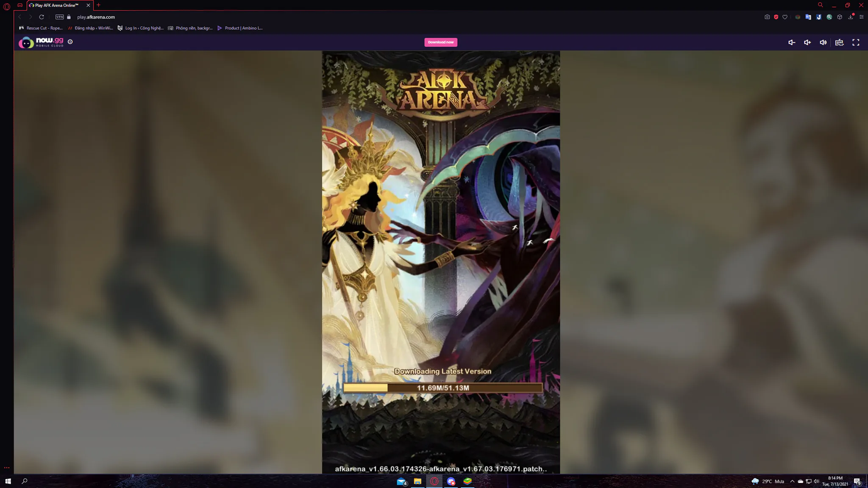Open the OneDrive cloud tray icon
This screenshot has width=868, height=488.
click(800, 481)
